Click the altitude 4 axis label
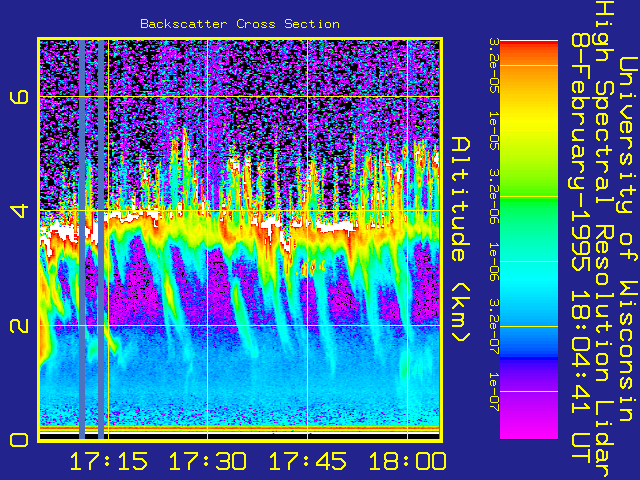Screen dimensions: 640x480 20,211
